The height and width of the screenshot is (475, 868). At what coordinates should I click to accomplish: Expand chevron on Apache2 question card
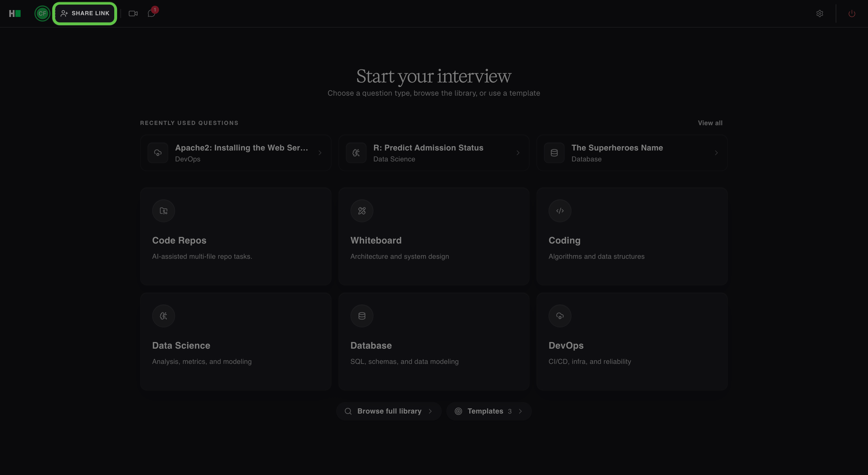point(320,153)
